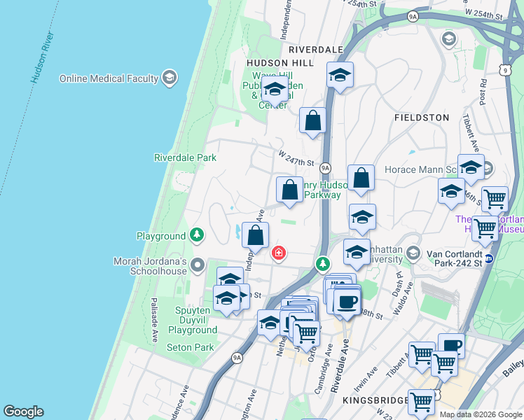Select the red hospital marker
The height and width of the screenshot is (420, 524).
point(278,253)
